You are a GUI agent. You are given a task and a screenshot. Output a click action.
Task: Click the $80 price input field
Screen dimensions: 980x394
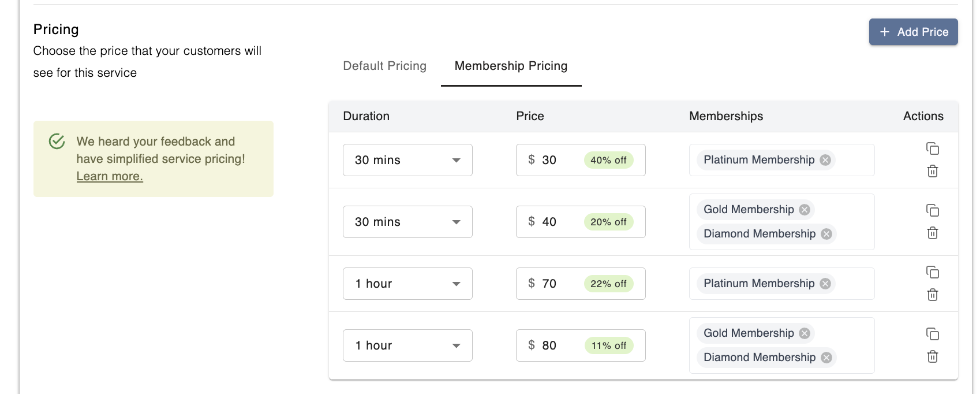click(x=560, y=345)
